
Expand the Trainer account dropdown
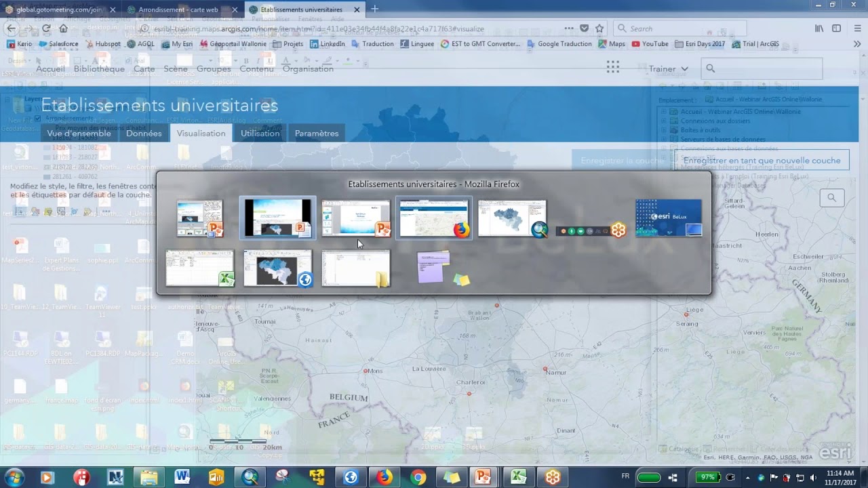coord(669,68)
